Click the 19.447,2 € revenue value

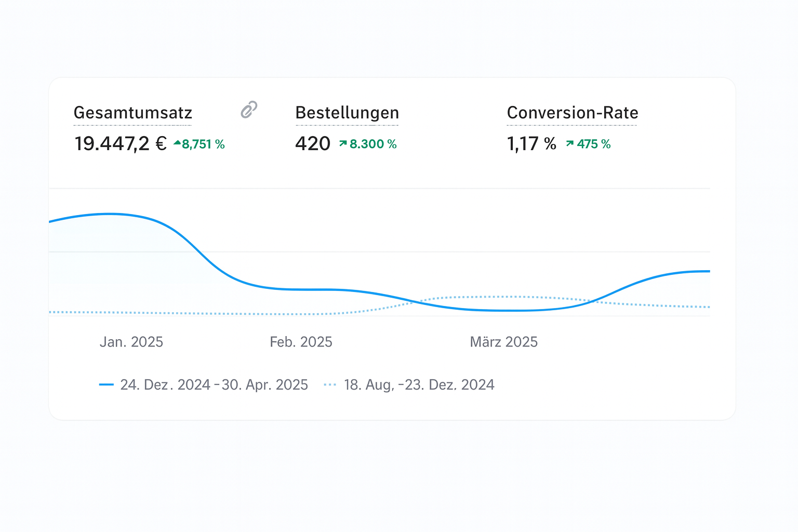(x=121, y=143)
